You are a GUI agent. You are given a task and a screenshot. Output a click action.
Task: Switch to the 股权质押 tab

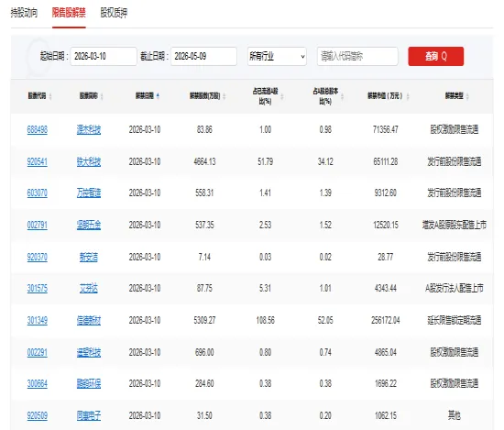tap(114, 13)
